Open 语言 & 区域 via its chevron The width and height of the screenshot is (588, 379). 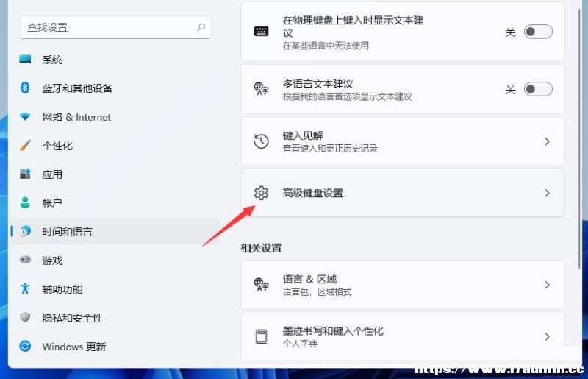[x=547, y=285]
